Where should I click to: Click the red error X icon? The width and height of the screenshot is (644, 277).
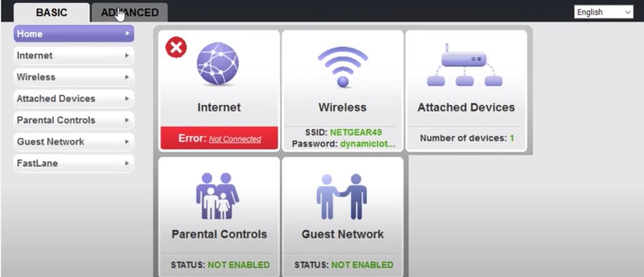coord(176,48)
